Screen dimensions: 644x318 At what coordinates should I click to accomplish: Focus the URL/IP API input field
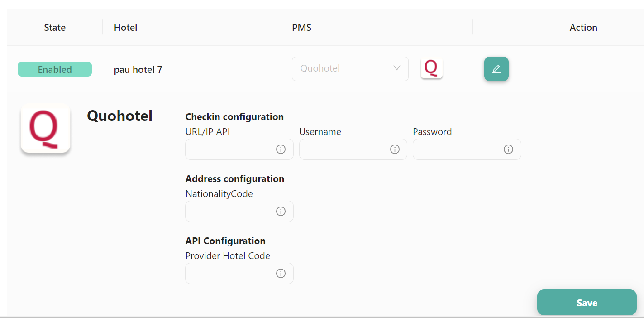(x=239, y=149)
